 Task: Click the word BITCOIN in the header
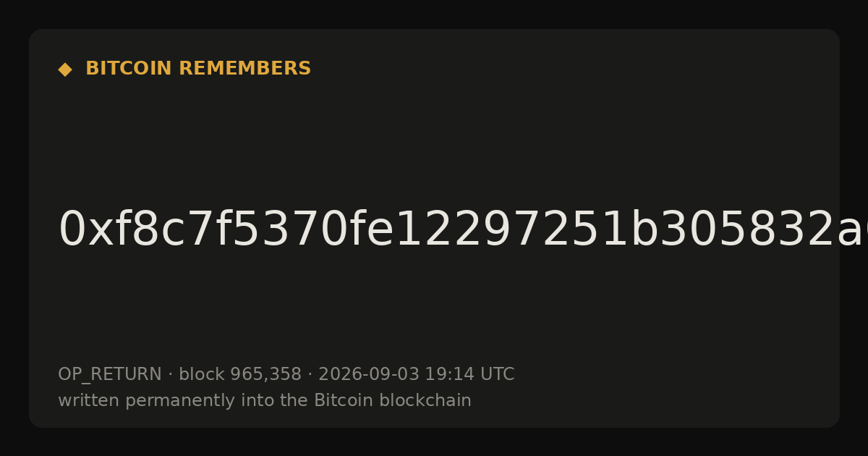pyautogui.click(x=129, y=69)
